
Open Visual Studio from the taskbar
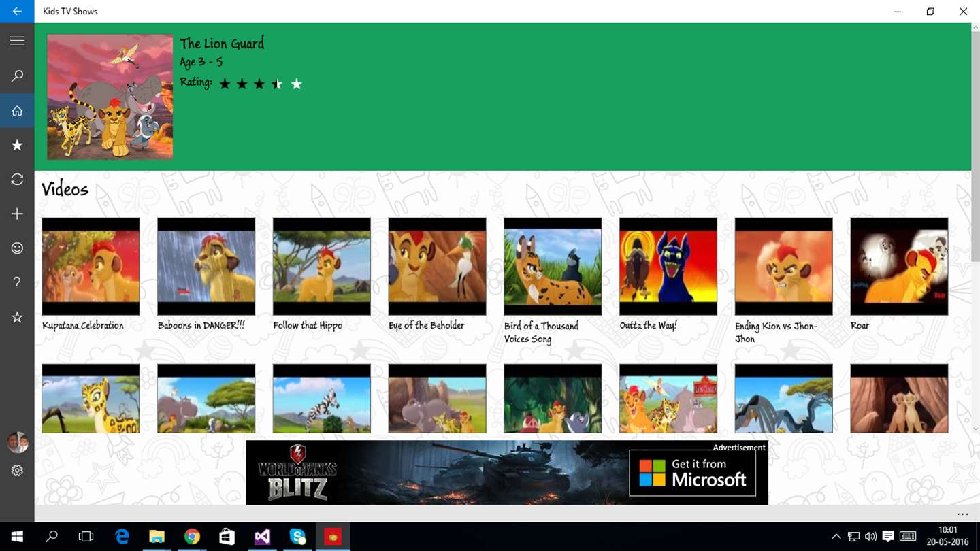click(263, 537)
